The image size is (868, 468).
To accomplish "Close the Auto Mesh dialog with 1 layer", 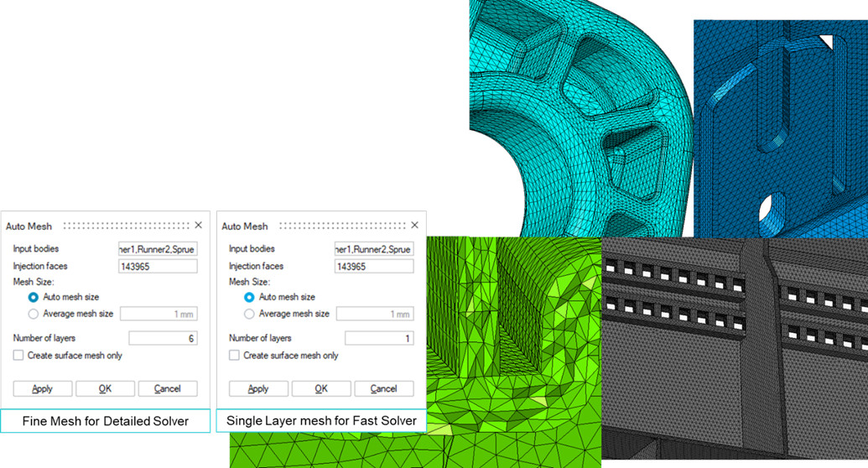I will tap(414, 226).
